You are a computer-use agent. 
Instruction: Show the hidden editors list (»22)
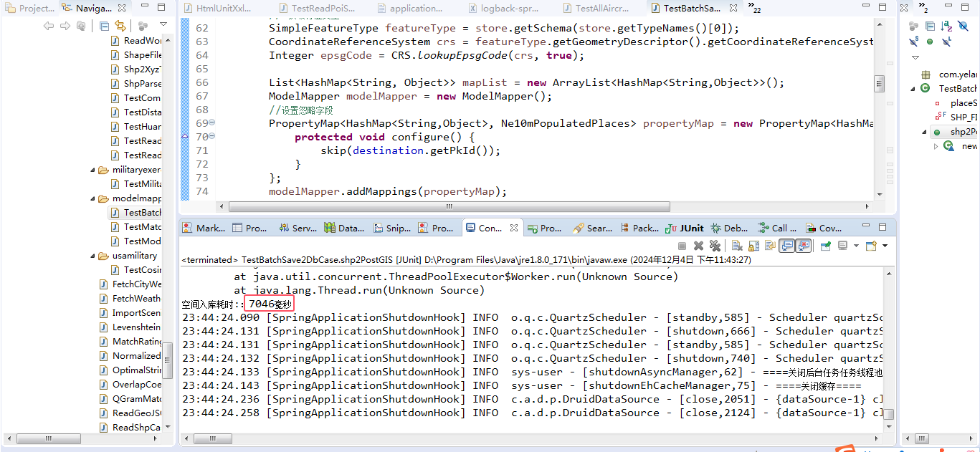[754, 8]
